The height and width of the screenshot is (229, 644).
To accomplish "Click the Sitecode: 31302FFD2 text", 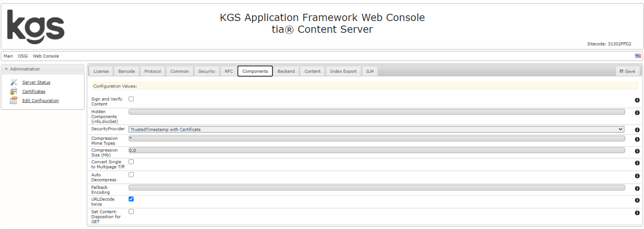I will (x=609, y=44).
